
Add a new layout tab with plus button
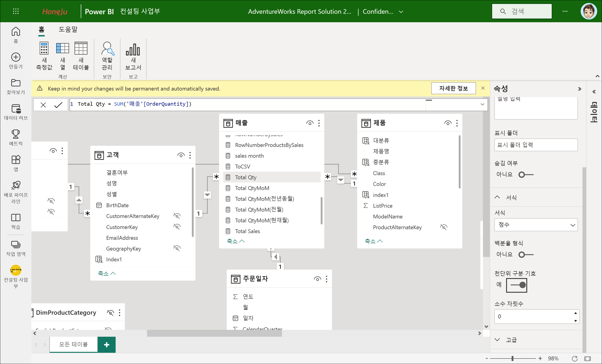click(x=106, y=345)
